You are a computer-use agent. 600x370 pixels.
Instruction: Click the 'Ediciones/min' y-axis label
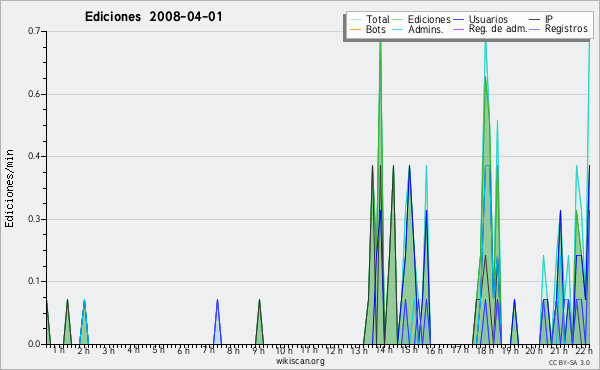pos(9,188)
